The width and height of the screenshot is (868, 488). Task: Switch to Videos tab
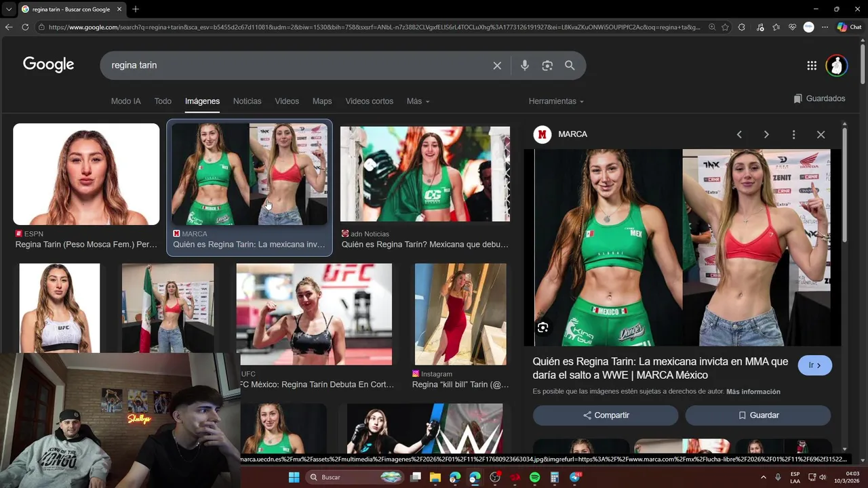[x=287, y=101]
